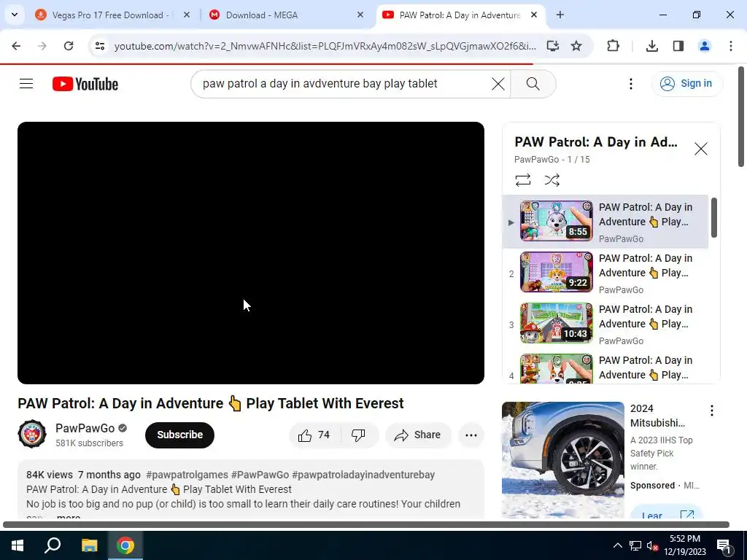This screenshot has height=560, width=747.
Task: Open the PawPawGo channel avatar
Action: tap(32, 434)
